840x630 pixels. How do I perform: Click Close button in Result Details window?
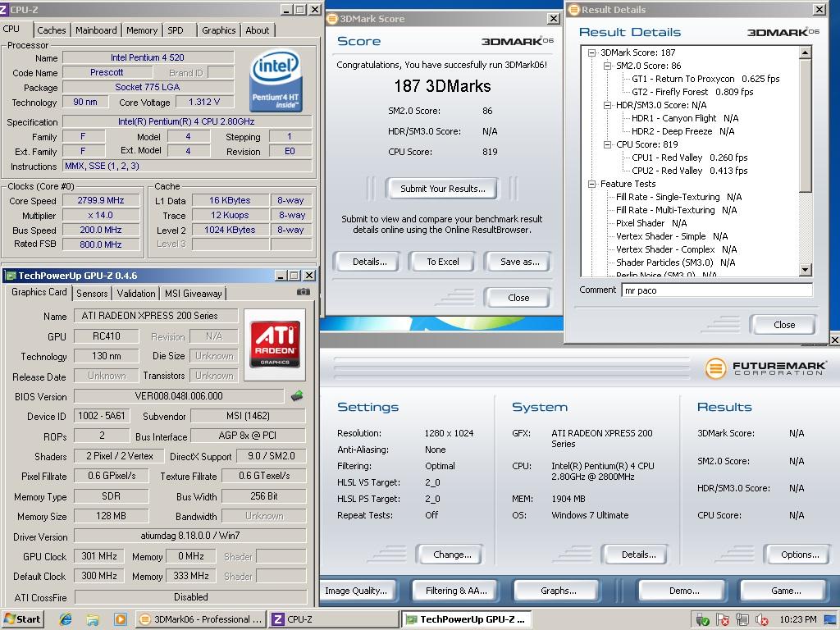pos(783,325)
